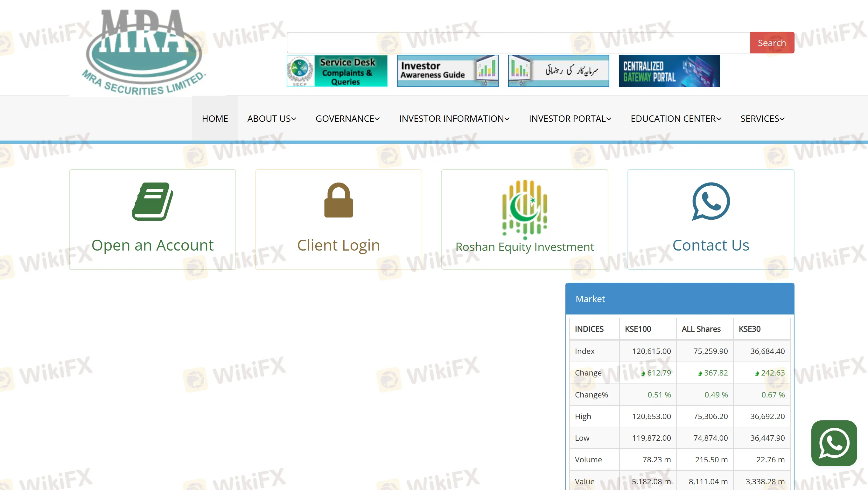This screenshot has width=868, height=490.
Task: Go to the HOME menu item
Action: 215,119
